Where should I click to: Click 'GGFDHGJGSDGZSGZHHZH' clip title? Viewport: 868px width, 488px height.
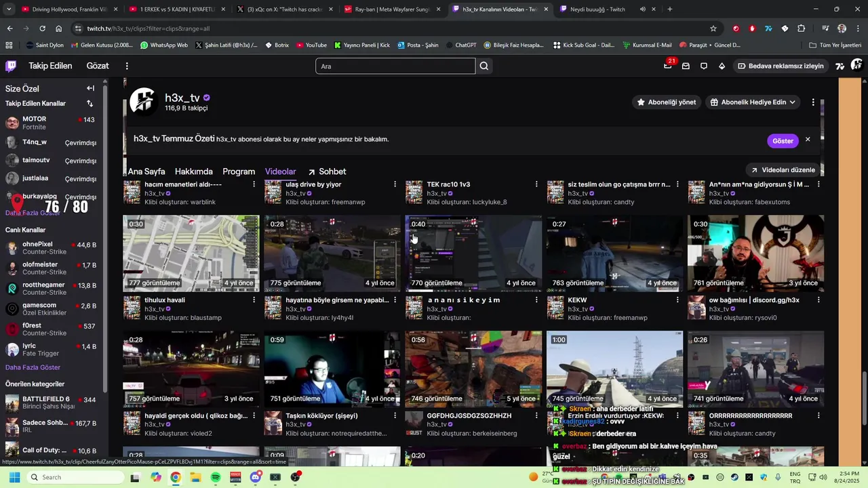point(469,415)
